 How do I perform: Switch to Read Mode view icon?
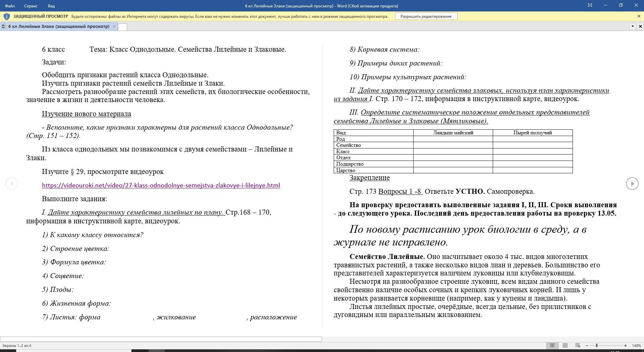point(552,345)
